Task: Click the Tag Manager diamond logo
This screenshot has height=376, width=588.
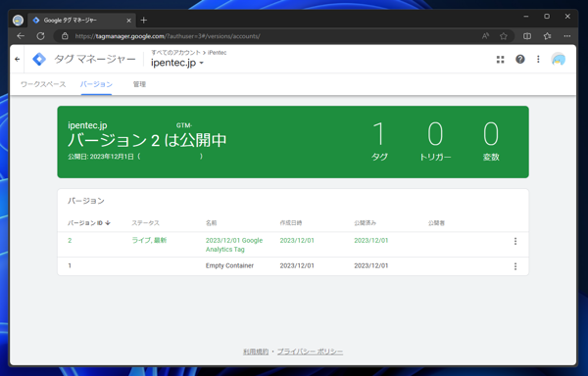Action: tap(39, 59)
